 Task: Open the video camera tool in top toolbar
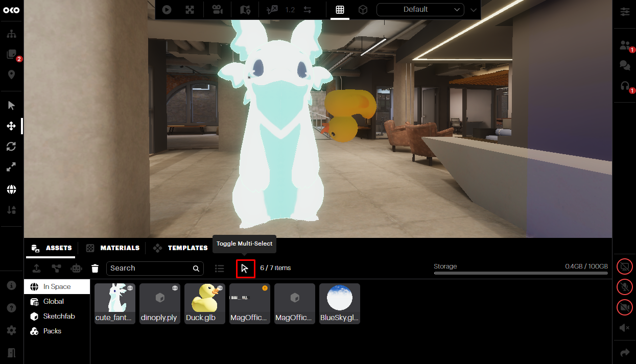tap(218, 9)
